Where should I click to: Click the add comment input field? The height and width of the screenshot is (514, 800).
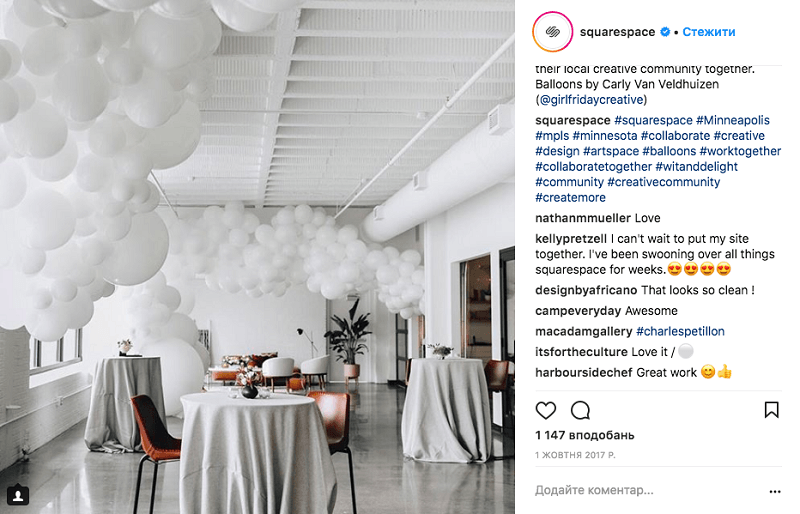coord(648,491)
